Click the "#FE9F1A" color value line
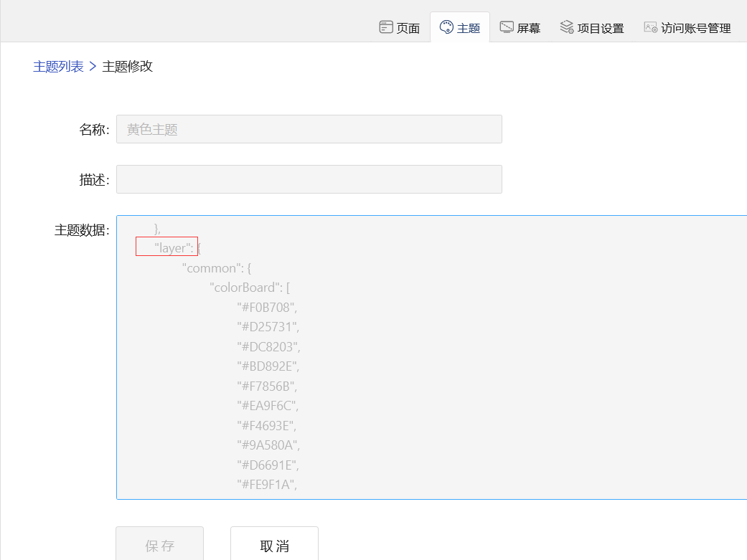The height and width of the screenshot is (560, 747). click(266, 485)
